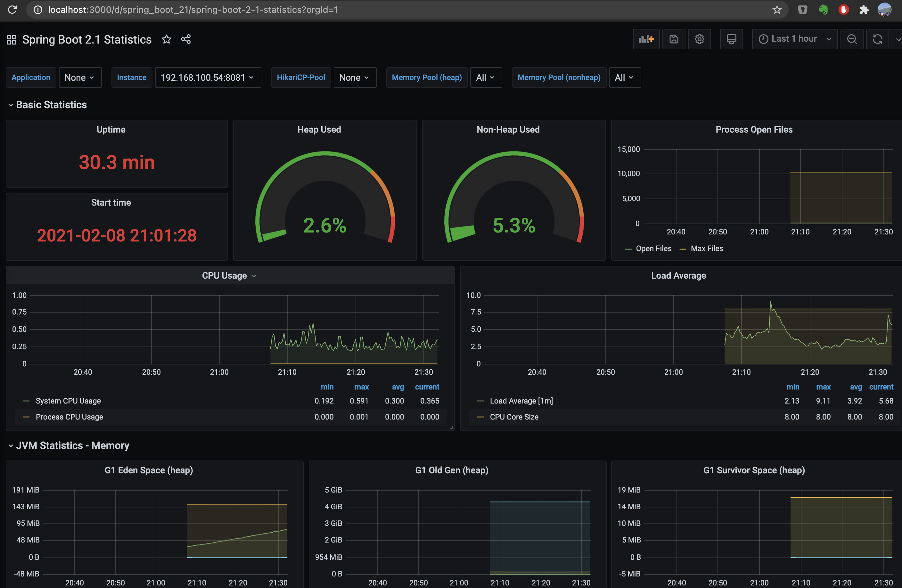Viewport: 902px width, 588px height.
Task: Reload the page with browser refresh icon
Action: [x=12, y=10]
